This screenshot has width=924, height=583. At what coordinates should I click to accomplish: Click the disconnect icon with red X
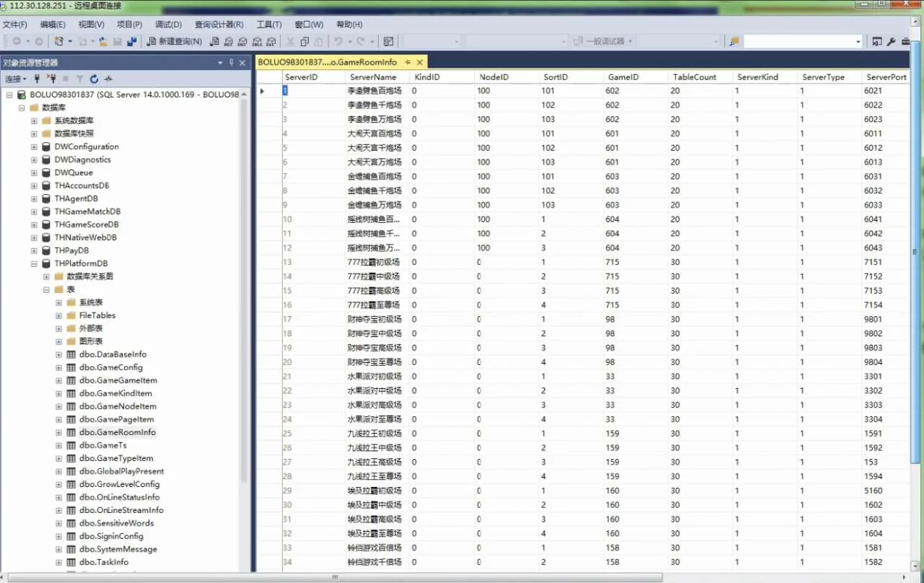click(x=51, y=79)
